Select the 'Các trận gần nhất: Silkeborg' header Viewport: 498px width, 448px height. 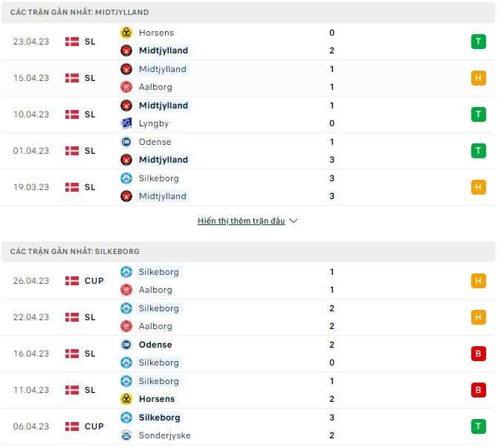pos(75,252)
